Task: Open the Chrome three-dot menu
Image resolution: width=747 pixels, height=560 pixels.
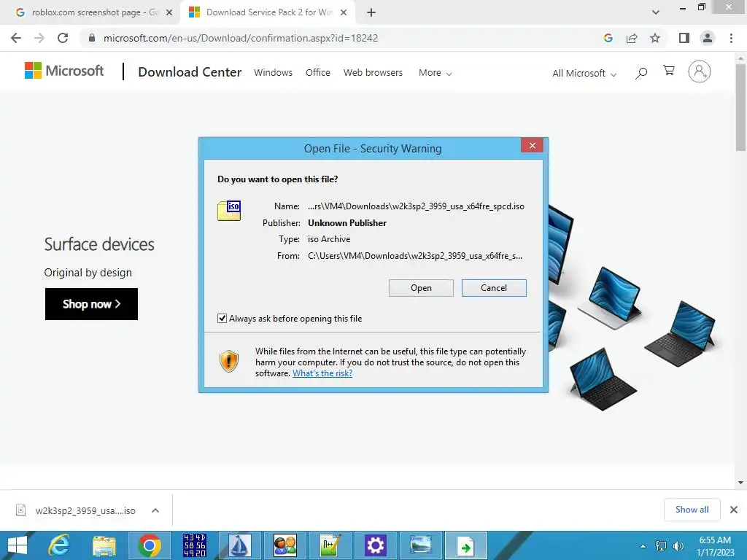Action: click(x=731, y=38)
